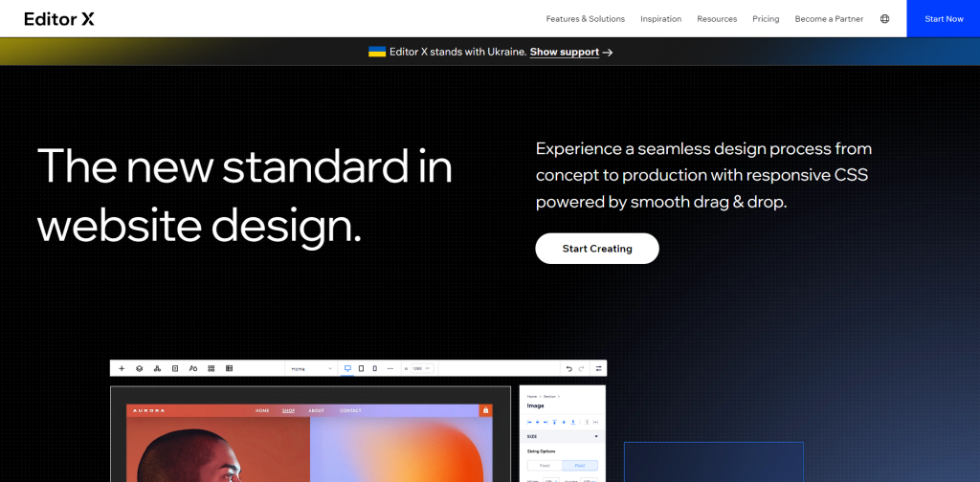The image size is (980, 482).
Task: Click the undo arrow
Action: point(568,368)
